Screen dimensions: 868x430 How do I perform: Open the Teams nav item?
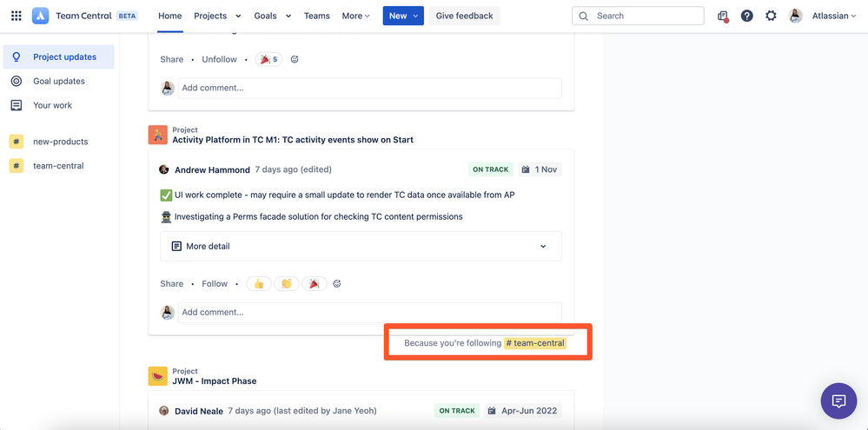click(316, 16)
